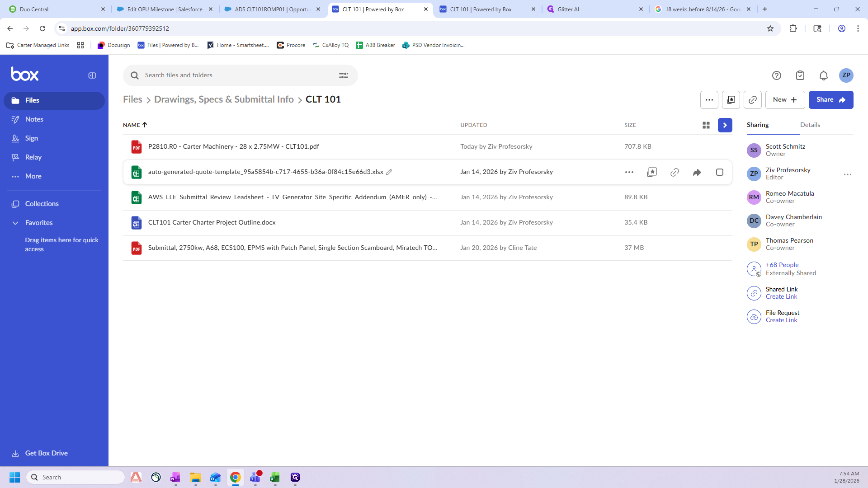Open the tasks clipboard icon in header
The height and width of the screenshot is (488, 868).
pyautogui.click(x=800, y=75)
